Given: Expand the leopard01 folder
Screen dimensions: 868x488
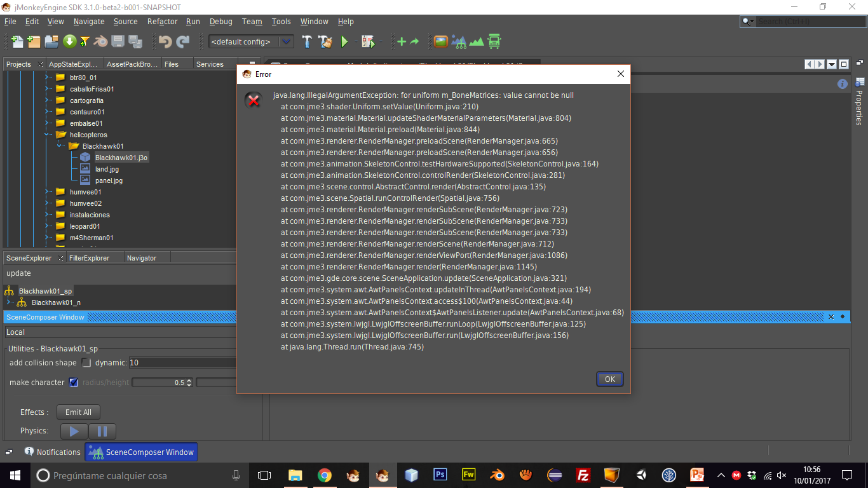Looking at the screenshot, I should 48,226.
